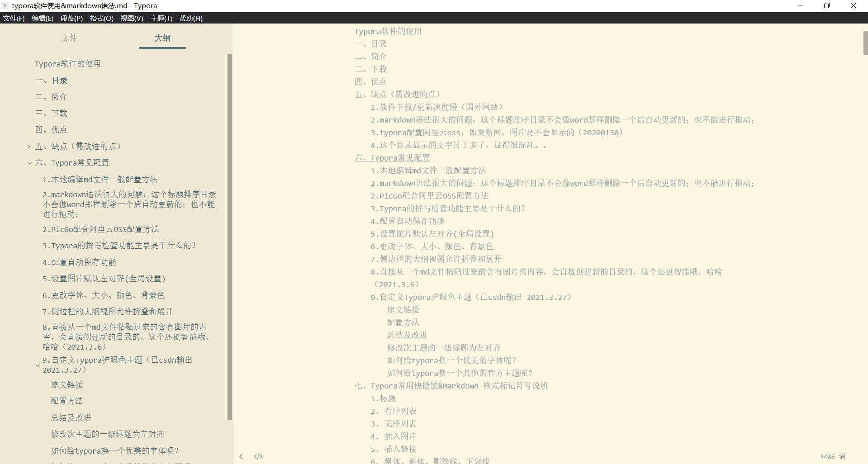This screenshot has height=464, width=868.
Task: Select outline item 二、简介
Action: coord(51,97)
